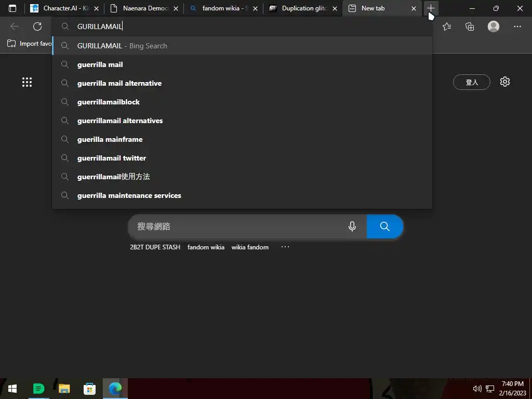
Task: Click the microphone voice search icon
Action: tap(352, 227)
